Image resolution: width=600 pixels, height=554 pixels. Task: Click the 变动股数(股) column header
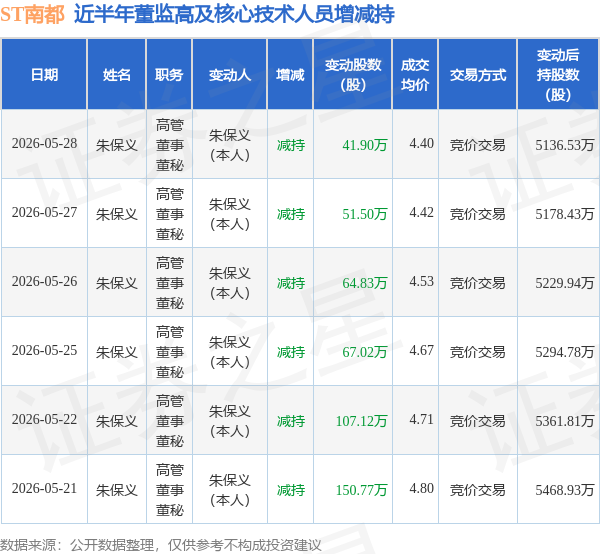coord(353,75)
